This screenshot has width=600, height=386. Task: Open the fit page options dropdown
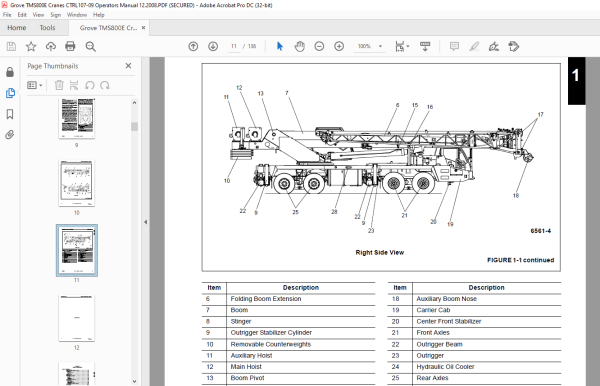[402, 46]
